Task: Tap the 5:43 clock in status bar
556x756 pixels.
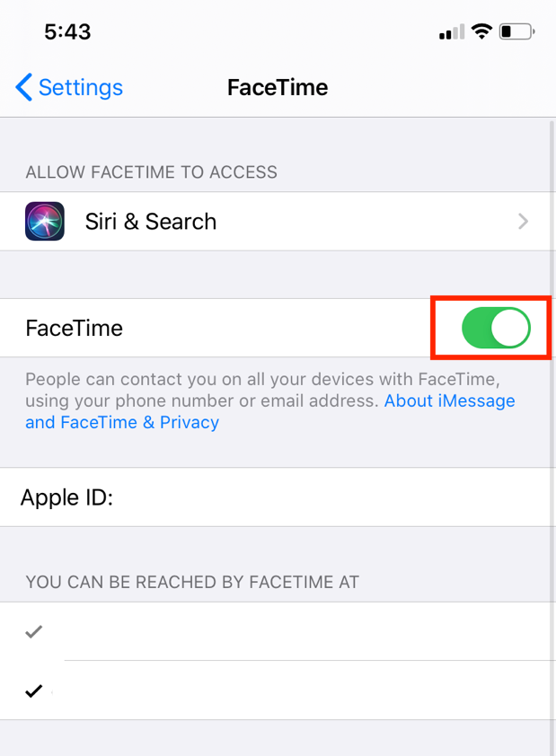Action: click(x=67, y=32)
